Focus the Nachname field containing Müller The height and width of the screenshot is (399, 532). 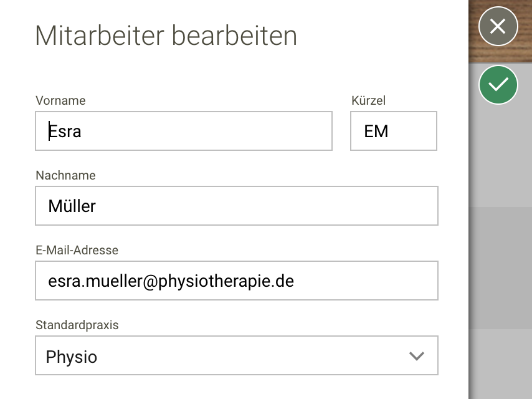click(x=237, y=206)
